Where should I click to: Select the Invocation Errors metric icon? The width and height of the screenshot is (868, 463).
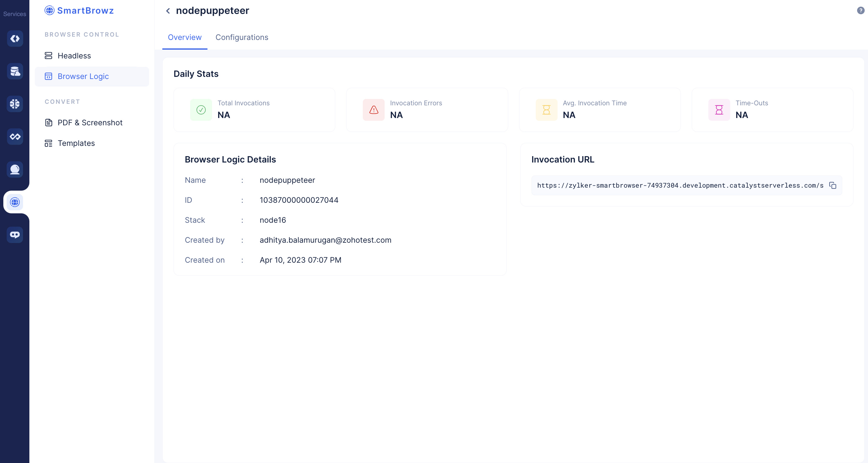point(374,109)
